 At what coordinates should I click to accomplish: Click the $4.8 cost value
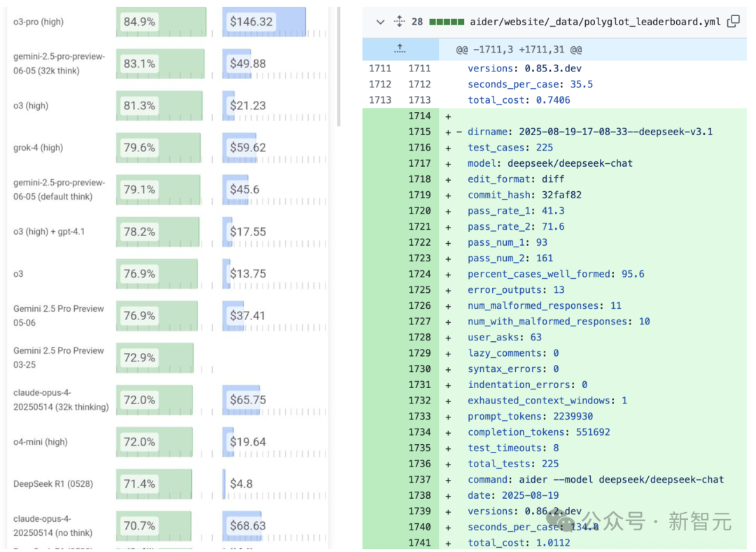click(241, 484)
